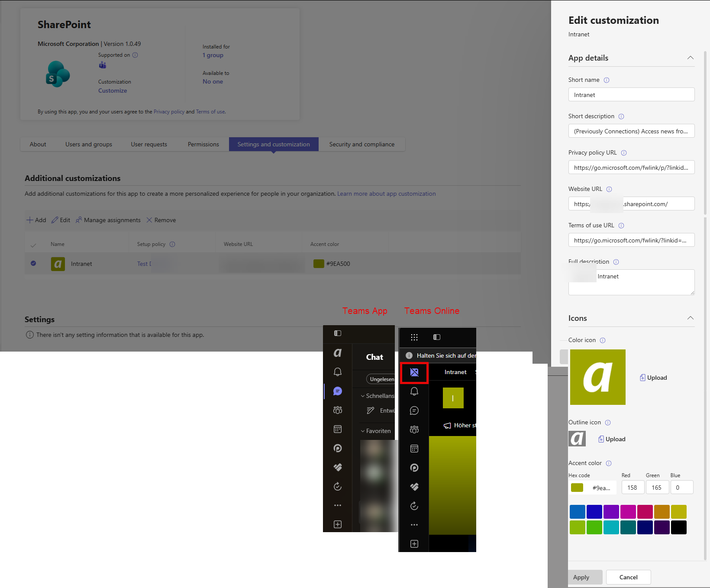Click the info icon beside Color icon
The height and width of the screenshot is (588, 710).
(603, 340)
